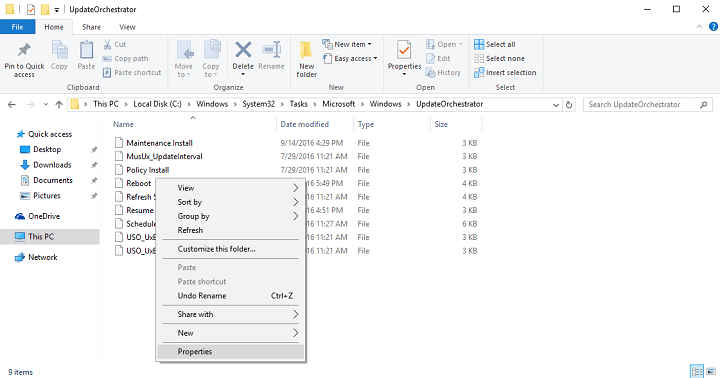Viewport: 720px width, 378px height.
Task: Open the Move to button
Action: 184,58
